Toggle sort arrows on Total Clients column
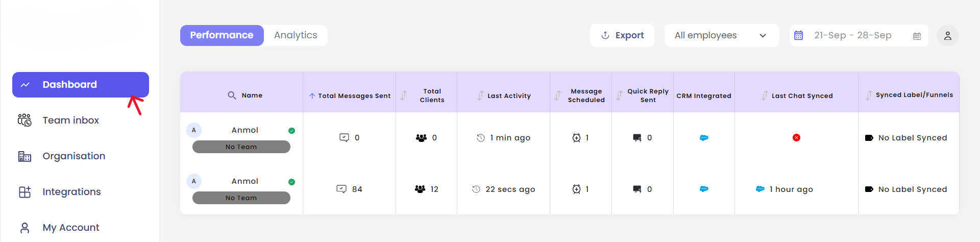The width and height of the screenshot is (980, 242). [x=404, y=95]
